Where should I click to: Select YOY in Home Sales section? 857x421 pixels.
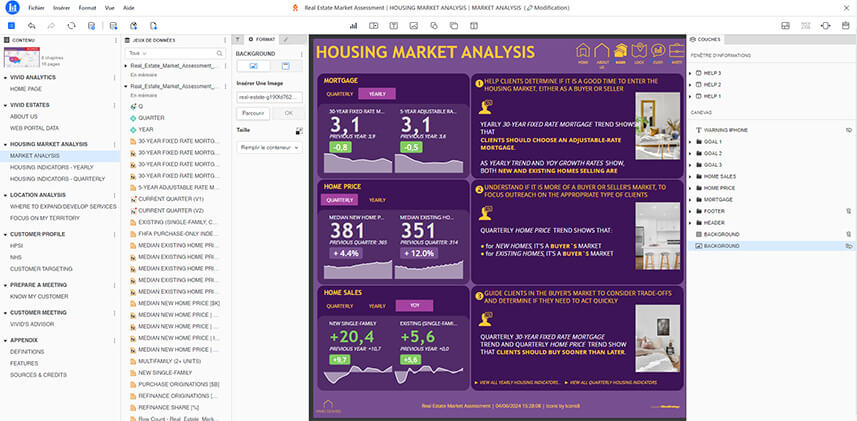coord(413,305)
